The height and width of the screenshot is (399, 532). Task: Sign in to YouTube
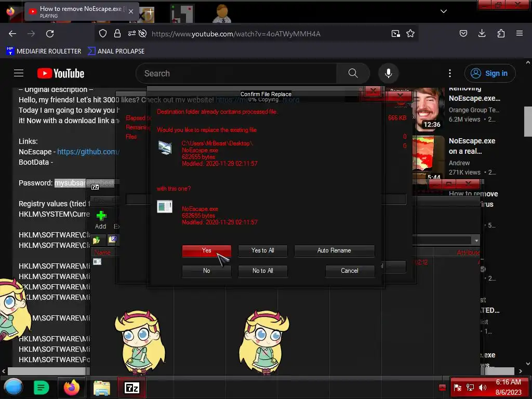pos(490,73)
